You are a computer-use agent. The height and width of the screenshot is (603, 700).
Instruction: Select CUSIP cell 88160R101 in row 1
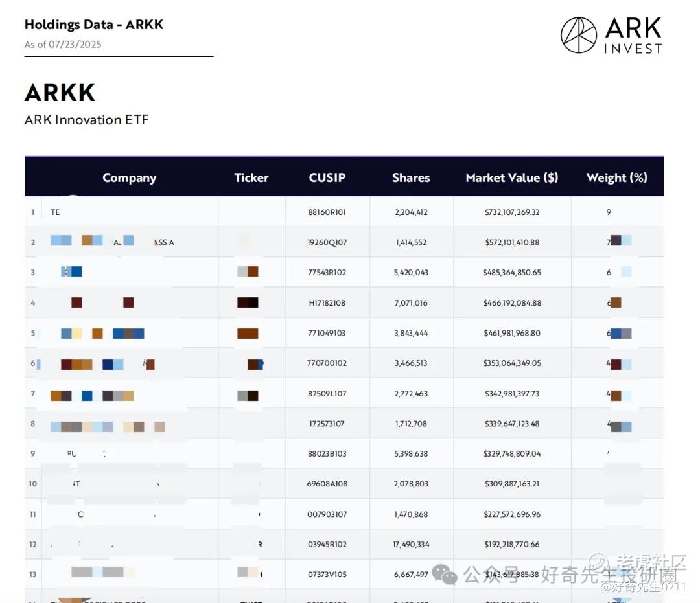point(327,212)
